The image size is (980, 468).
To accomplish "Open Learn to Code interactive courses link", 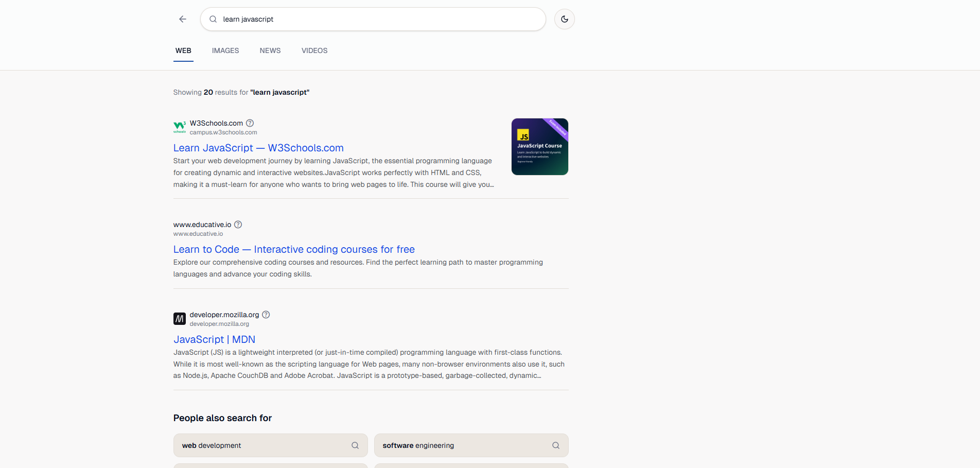I will [x=294, y=249].
